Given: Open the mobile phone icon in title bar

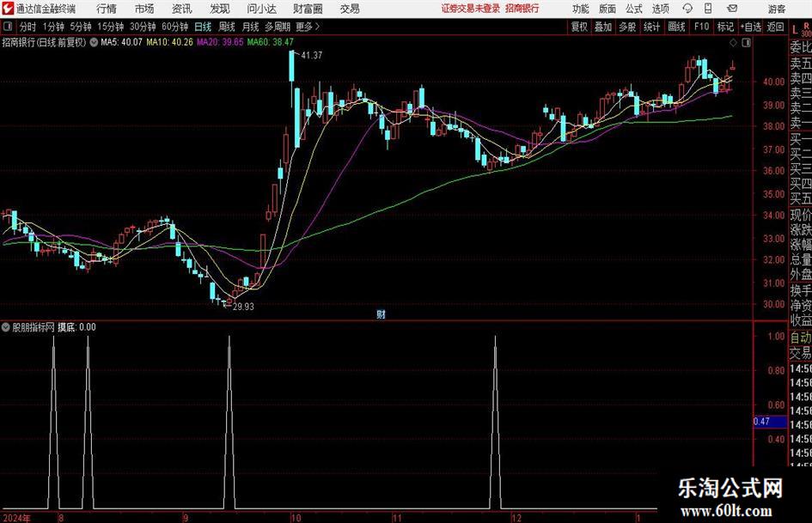Looking at the screenshot, I should [x=708, y=9].
